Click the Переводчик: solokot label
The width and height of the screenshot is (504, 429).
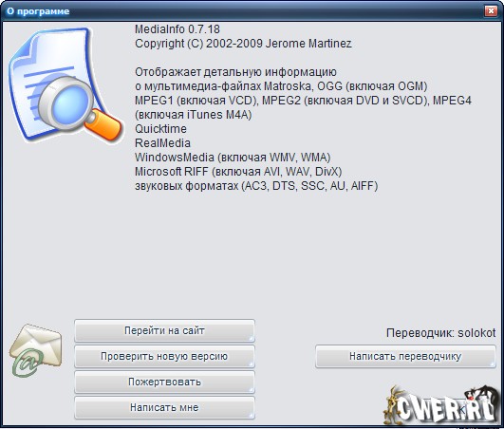pyautogui.click(x=441, y=333)
